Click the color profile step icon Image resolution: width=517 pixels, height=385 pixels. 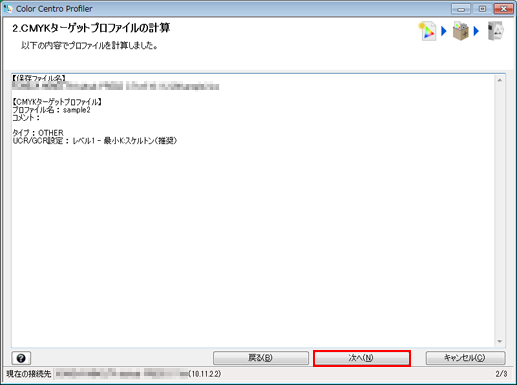(x=428, y=31)
